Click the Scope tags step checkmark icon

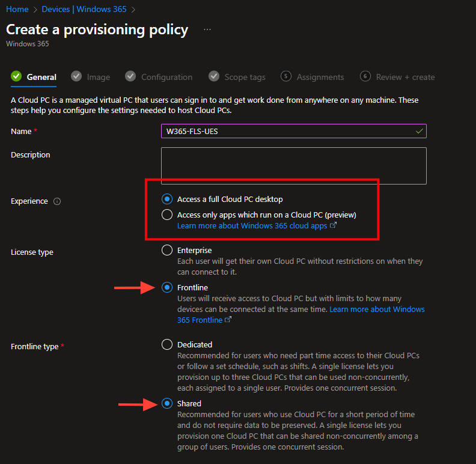214,76
